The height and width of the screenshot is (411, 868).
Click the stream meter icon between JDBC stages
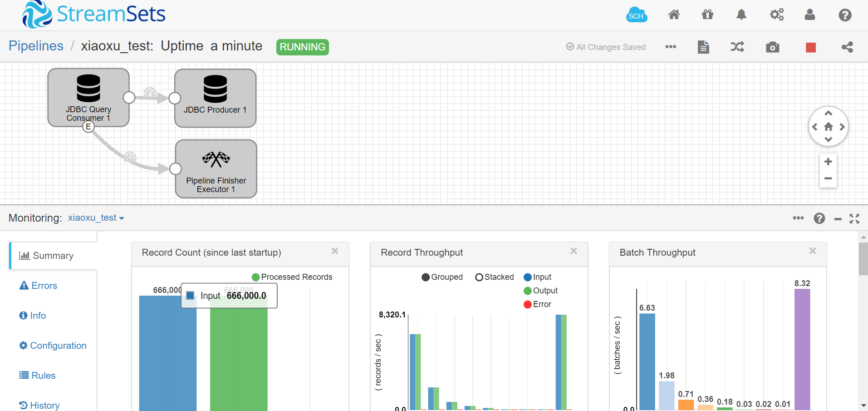point(150,93)
